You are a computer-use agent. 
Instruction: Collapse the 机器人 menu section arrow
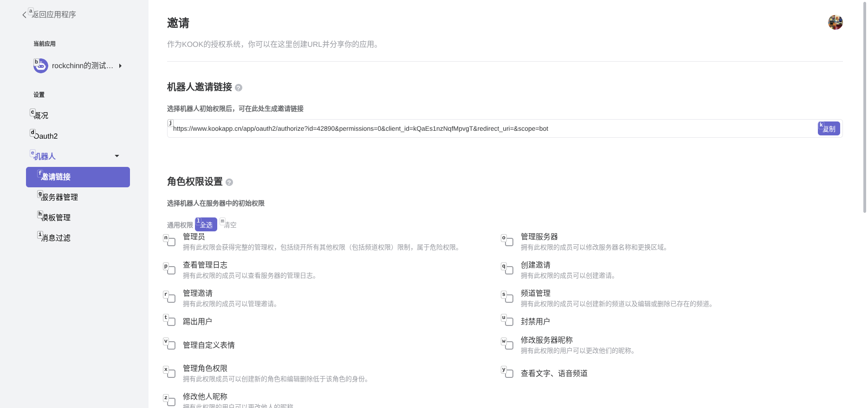click(117, 156)
